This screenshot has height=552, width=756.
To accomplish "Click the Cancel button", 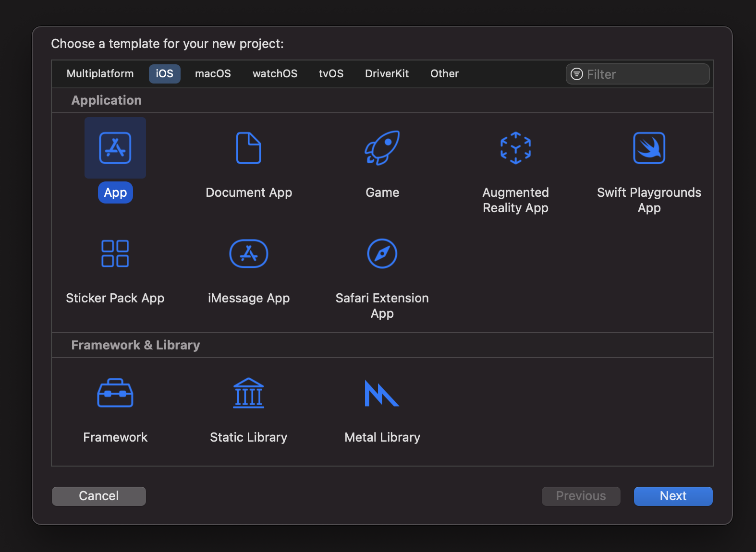I will pos(99,496).
